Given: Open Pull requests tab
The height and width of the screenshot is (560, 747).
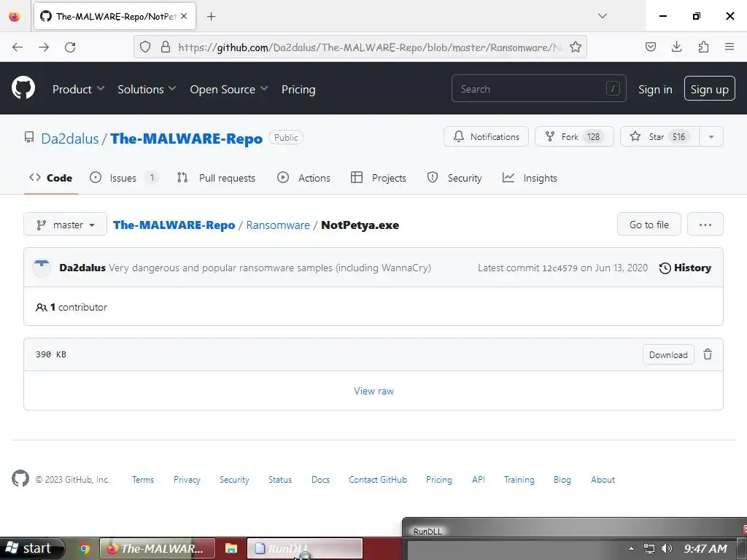Looking at the screenshot, I should coord(216,178).
